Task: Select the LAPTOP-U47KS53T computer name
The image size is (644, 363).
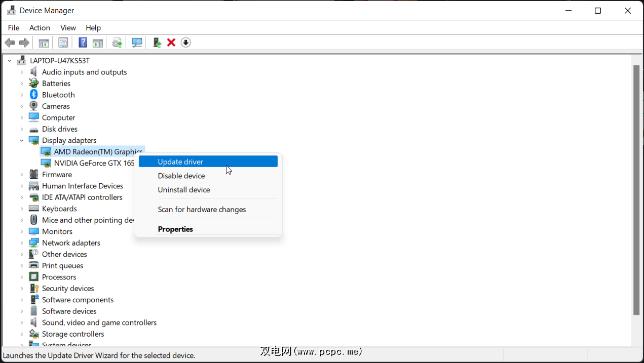Action: click(x=60, y=61)
